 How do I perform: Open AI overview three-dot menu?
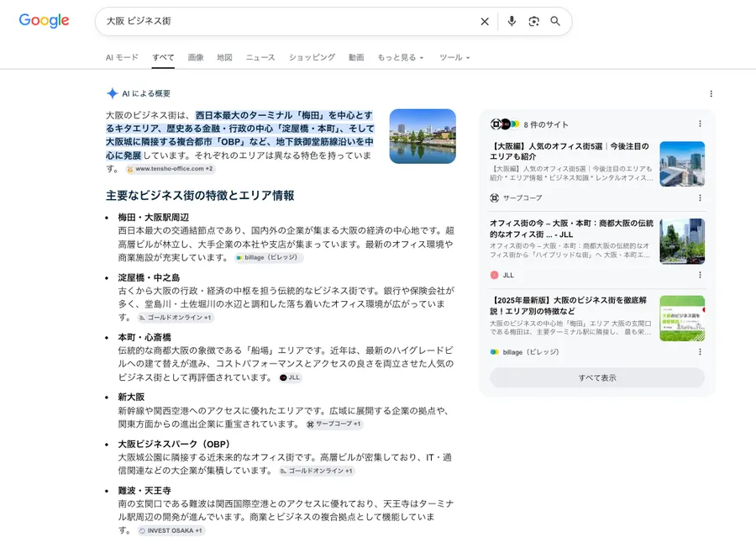pos(711,93)
